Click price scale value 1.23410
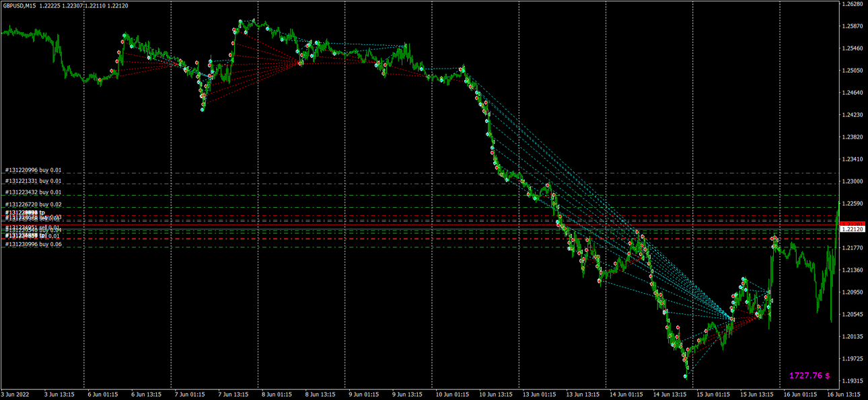 [853, 159]
